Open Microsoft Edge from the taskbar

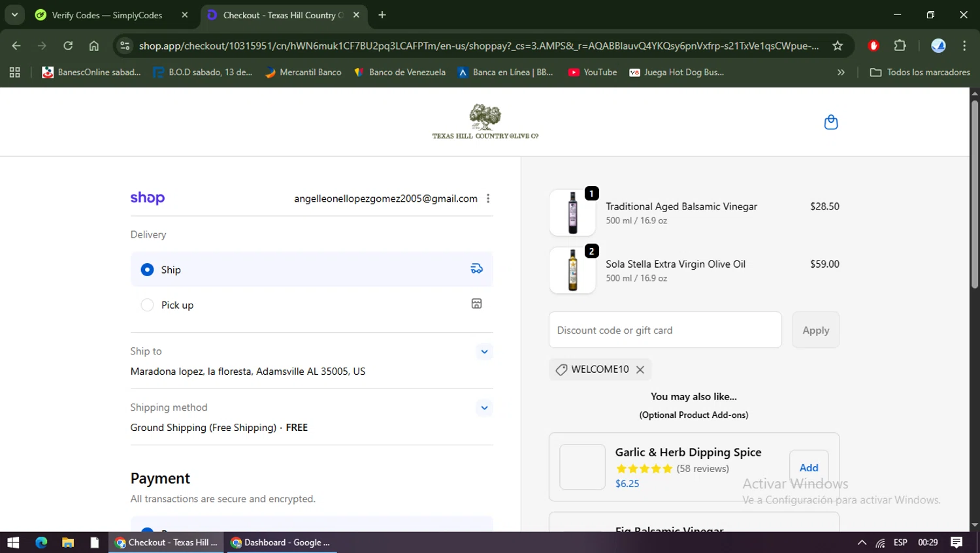click(41, 543)
